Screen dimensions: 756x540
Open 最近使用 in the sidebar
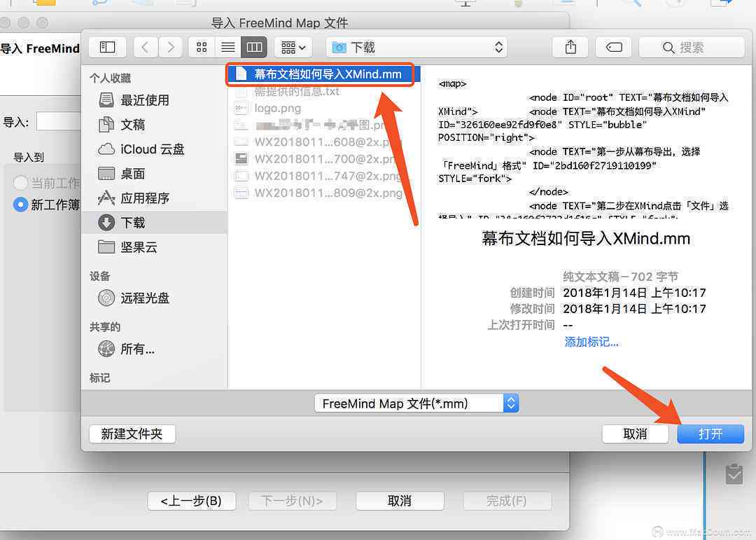(x=154, y=100)
